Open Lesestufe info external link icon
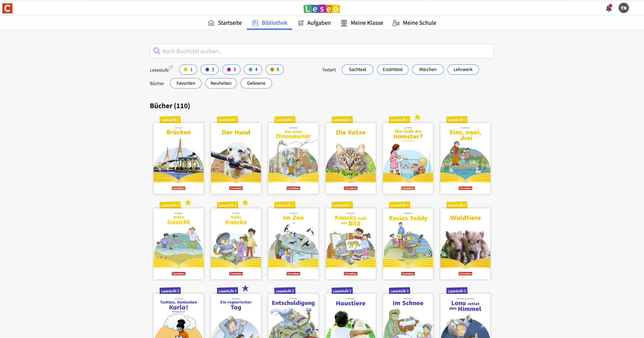 tap(171, 67)
